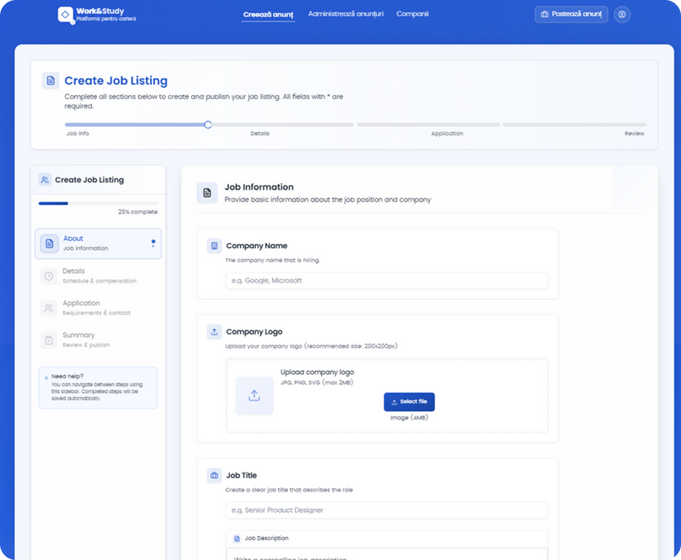
Task: Click the Company Name building icon
Action: [x=214, y=246]
